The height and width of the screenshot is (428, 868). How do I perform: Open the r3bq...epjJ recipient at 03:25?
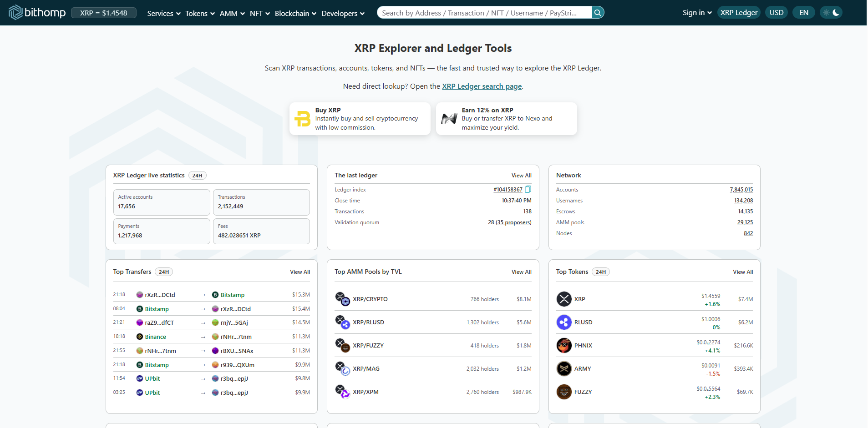tap(234, 393)
